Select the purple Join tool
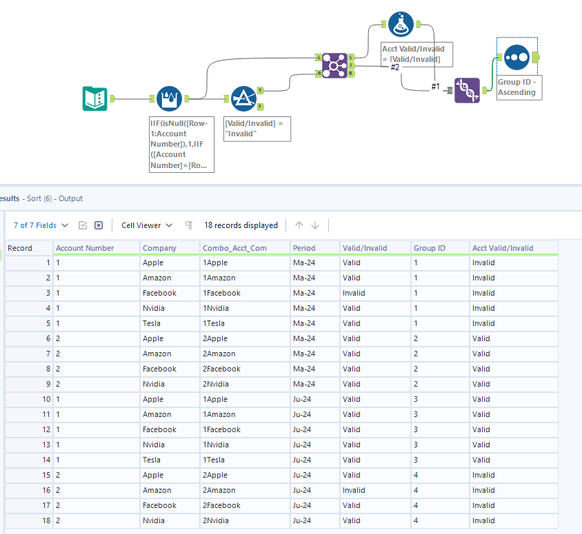 click(334, 66)
